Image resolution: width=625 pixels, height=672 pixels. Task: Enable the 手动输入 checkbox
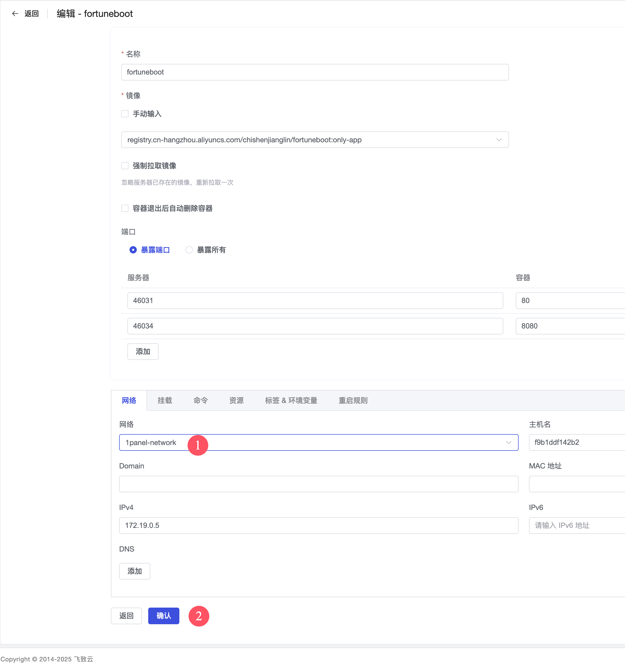(125, 114)
